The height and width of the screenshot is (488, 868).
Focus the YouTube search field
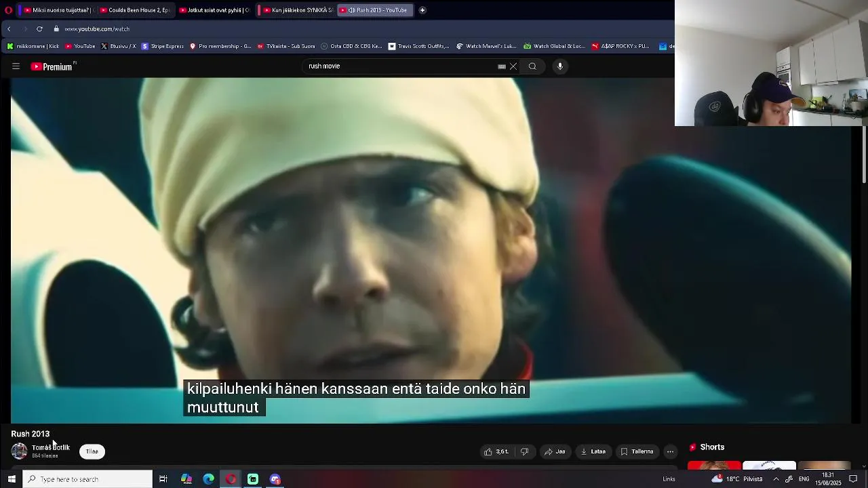(400, 66)
